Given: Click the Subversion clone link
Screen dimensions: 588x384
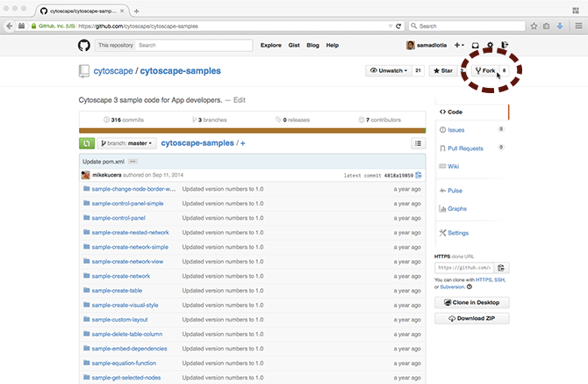Looking at the screenshot, I should (452, 286).
